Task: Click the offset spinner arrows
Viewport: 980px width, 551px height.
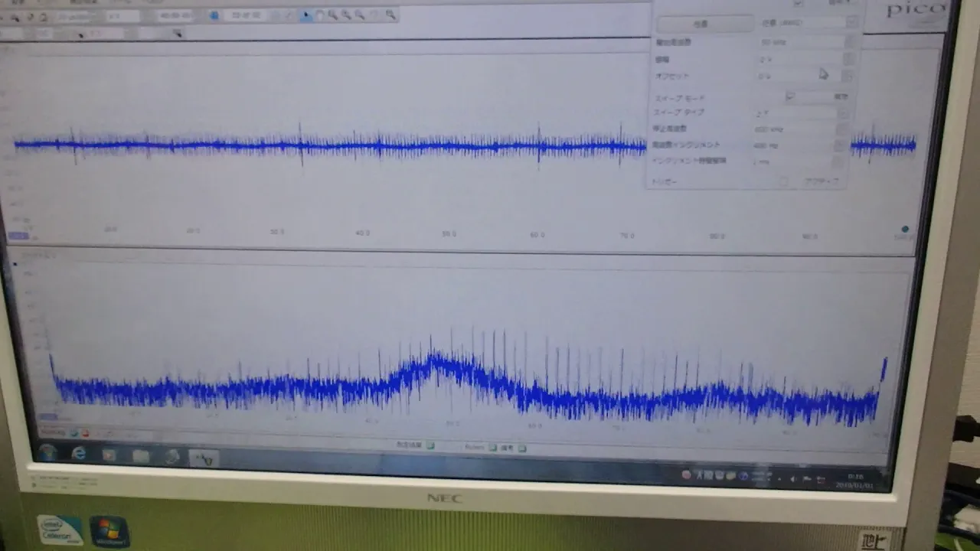Action: click(x=848, y=76)
